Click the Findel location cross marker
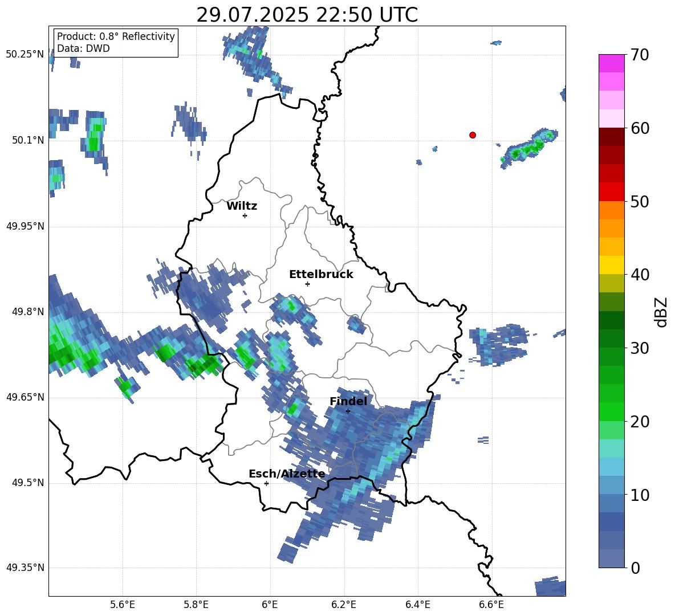The image size is (675, 616). pyautogui.click(x=348, y=411)
